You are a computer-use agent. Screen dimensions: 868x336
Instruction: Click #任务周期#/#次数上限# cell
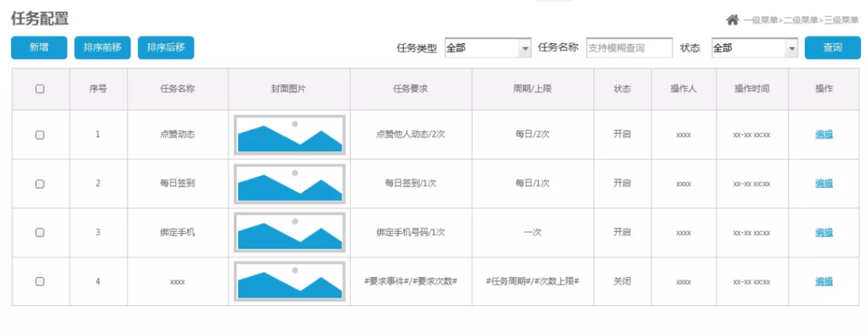(x=532, y=281)
